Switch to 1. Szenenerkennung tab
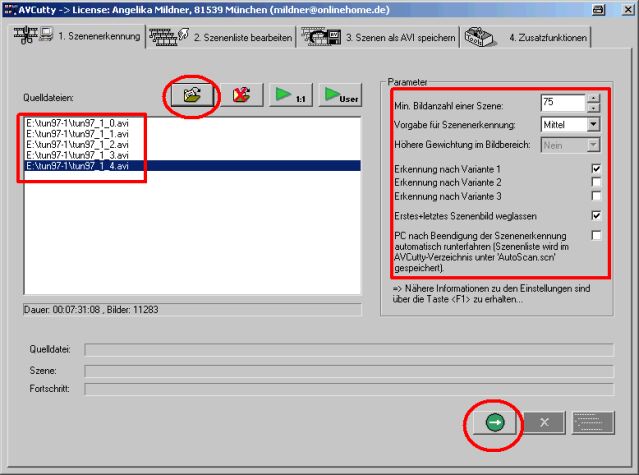This screenshot has height=475, width=639. (x=77, y=36)
